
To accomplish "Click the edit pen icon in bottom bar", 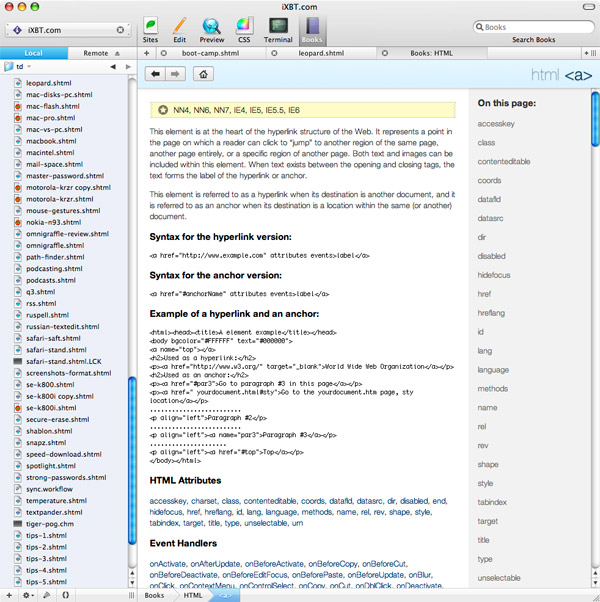I will [46, 595].
